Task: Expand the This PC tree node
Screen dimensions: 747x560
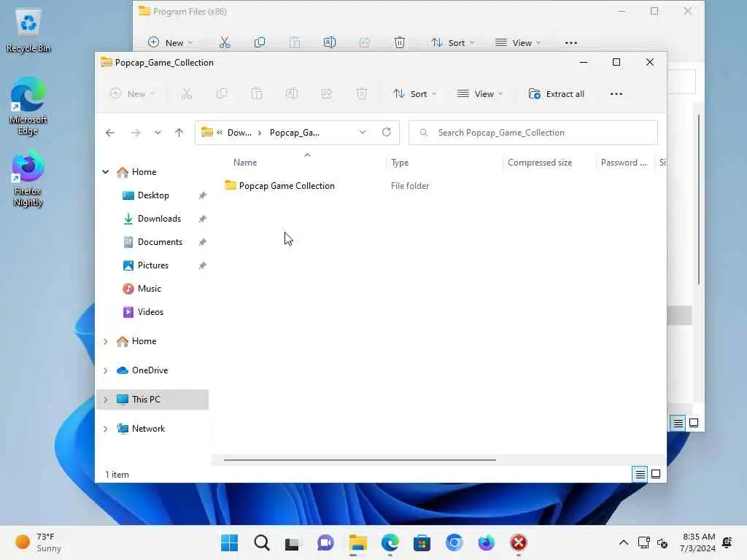Action: (x=105, y=400)
